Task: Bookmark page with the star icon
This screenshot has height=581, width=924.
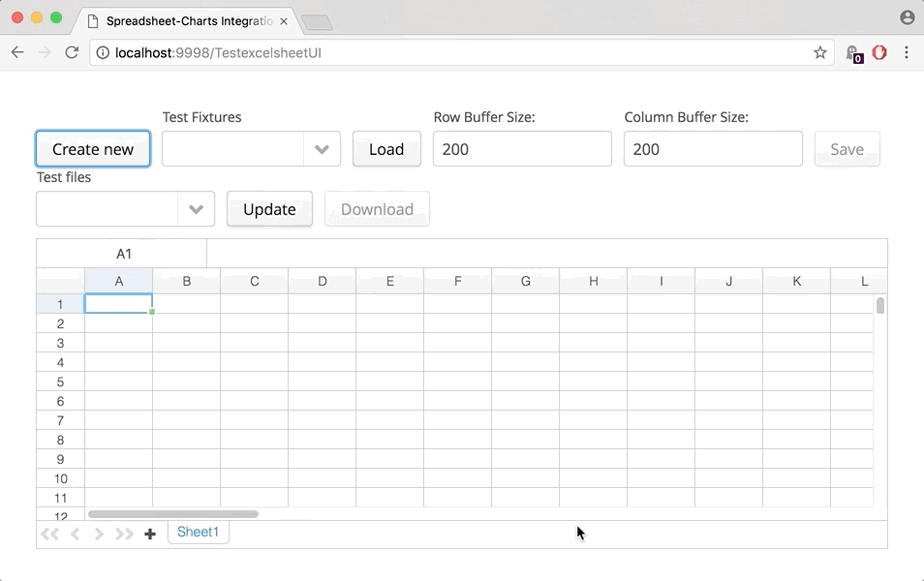Action: (x=819, y=52)
